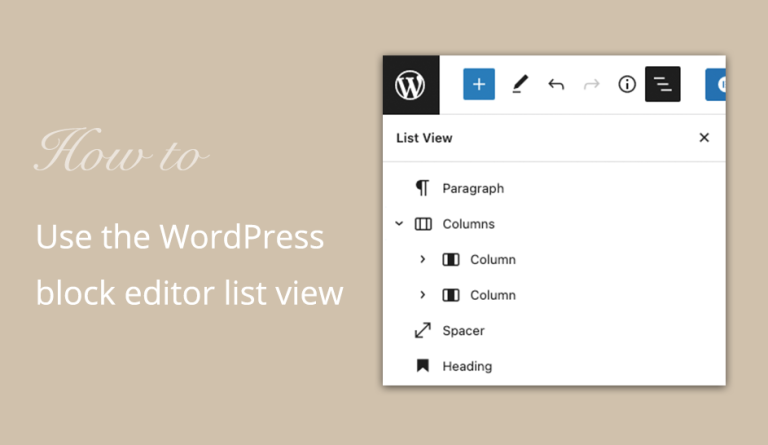The width and height of the screenshot is (768, 445).
Task: Close the List View panel
Action: pos(704,138)
